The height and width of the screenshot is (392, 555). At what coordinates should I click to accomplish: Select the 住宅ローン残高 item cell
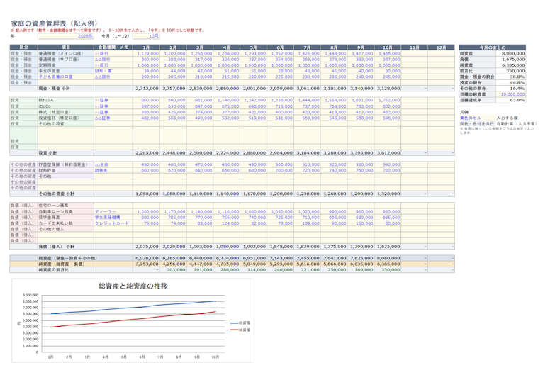[66, 206]
